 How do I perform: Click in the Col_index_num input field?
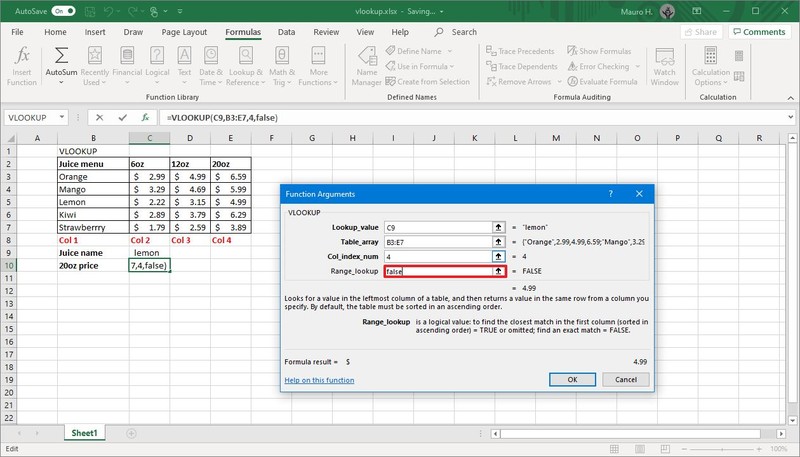tap(438, 257)
